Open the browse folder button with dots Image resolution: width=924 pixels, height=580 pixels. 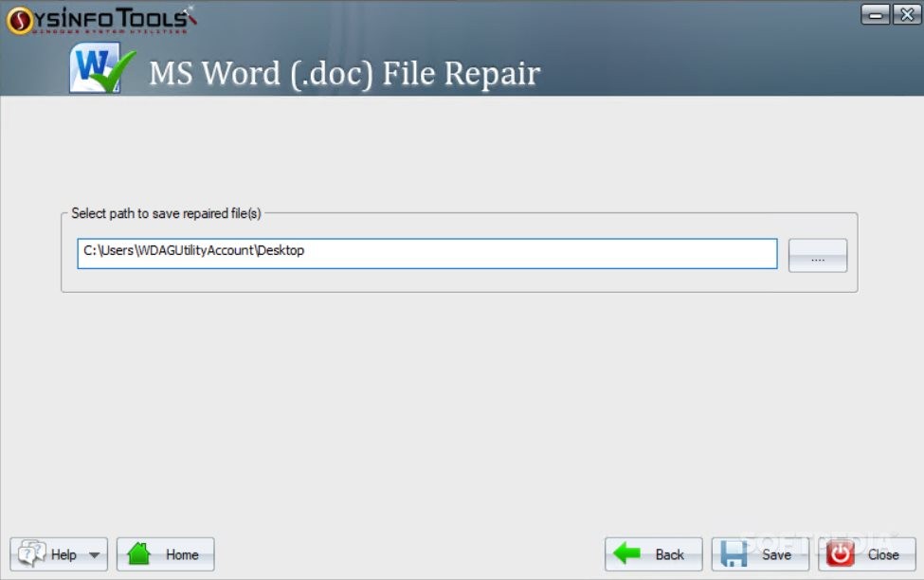pyautogui.click(x=818, y=255)
